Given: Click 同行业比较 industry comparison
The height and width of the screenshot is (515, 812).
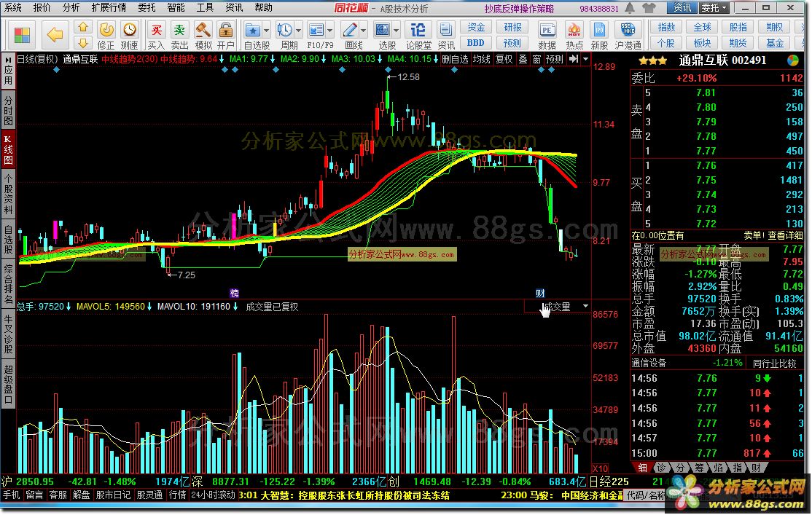Looking at the screenshot, I should pos(774,363).
